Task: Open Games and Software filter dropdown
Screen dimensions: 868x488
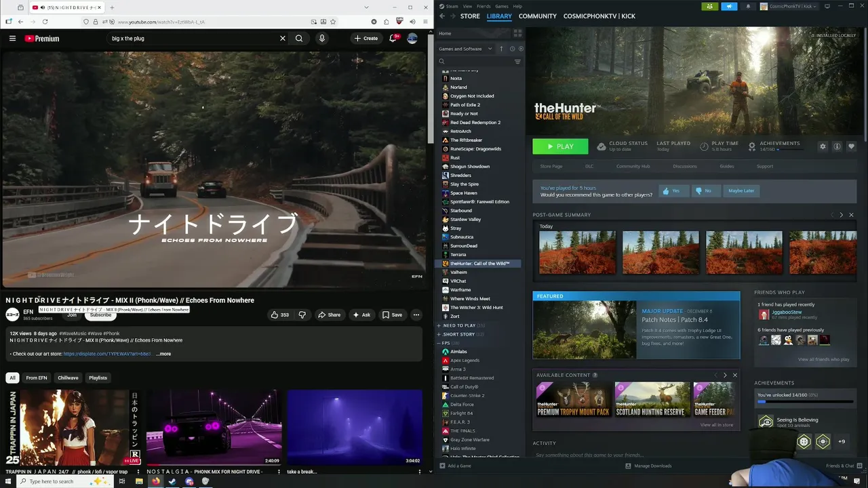Action: [x=465, y=49]
